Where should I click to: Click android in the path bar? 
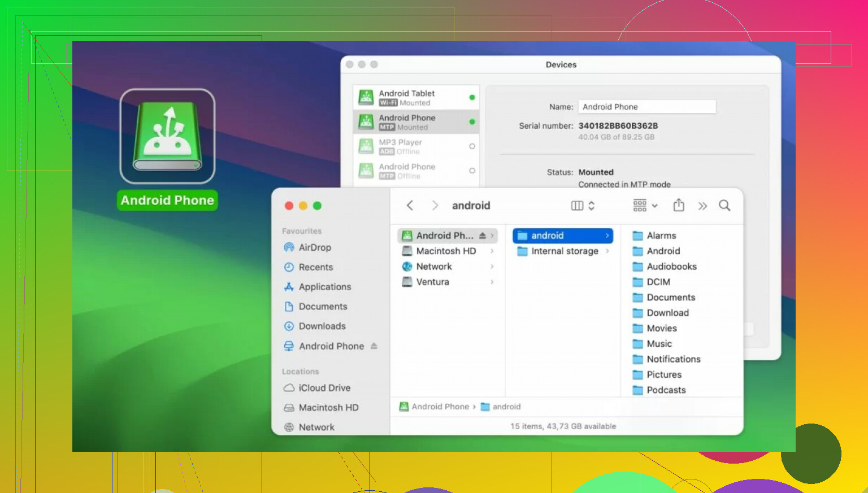(x=501, y=407)
